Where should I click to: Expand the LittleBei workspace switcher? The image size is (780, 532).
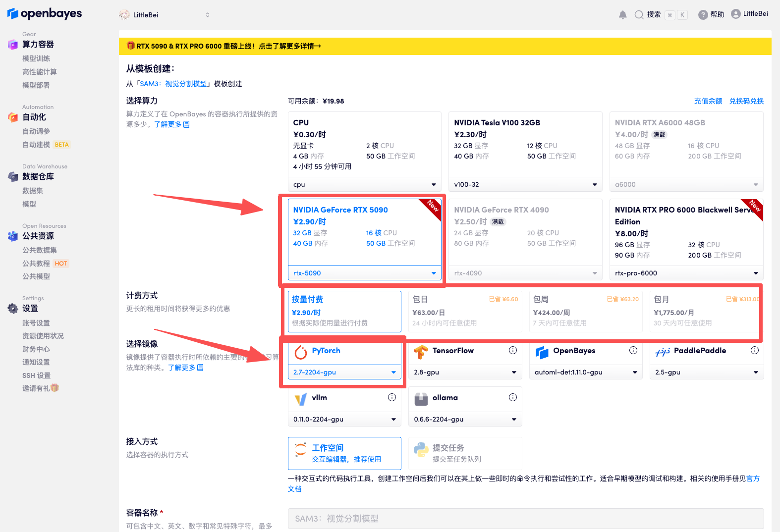pos(208,15)
